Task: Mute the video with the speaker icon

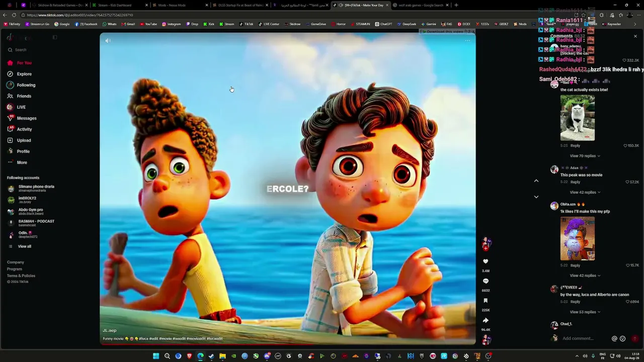Action: (x=108, y=41)
